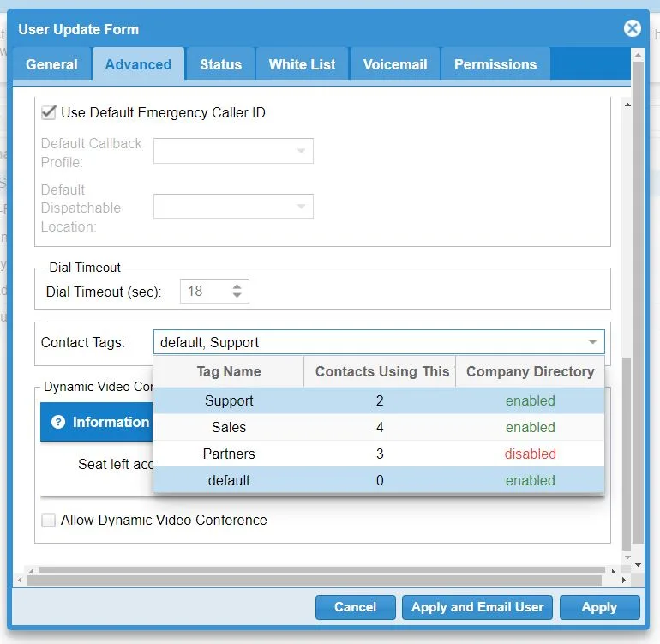Click inner panel scroll-up arrow
The image size is (660, 644).
tap(627, 105)
